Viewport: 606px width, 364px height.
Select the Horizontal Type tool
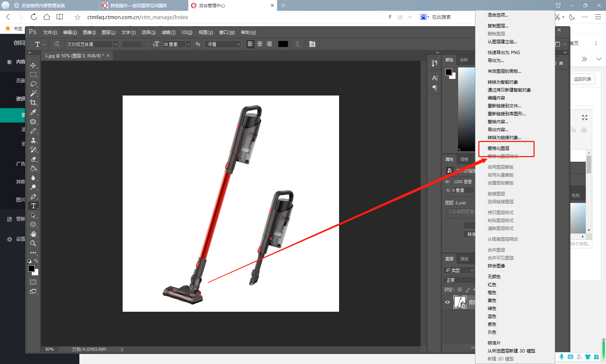pyautogui.click(x=33, y=206)
